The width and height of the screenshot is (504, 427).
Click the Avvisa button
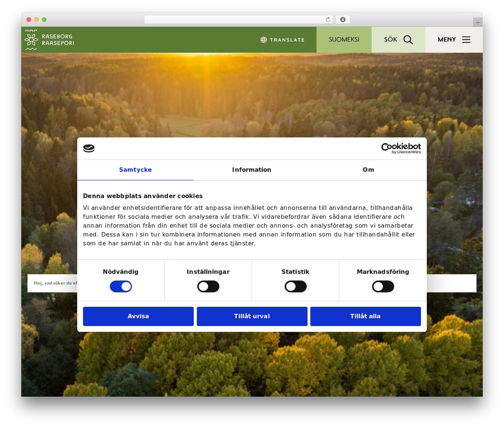[x=138, y=316]
